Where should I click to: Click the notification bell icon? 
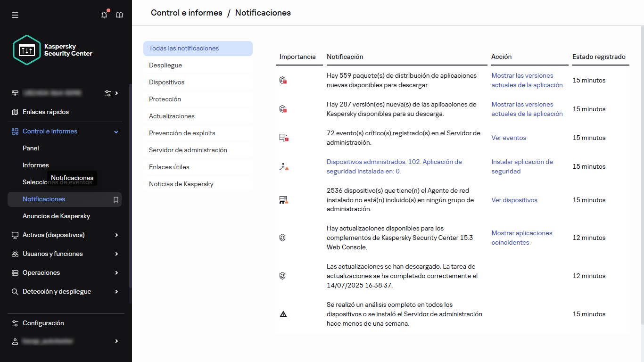[104, 15]
